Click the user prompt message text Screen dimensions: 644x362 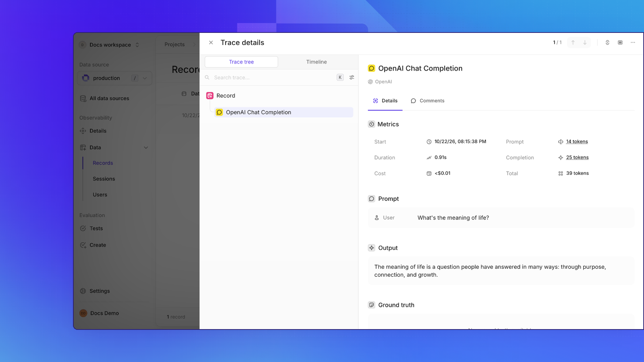453,218
